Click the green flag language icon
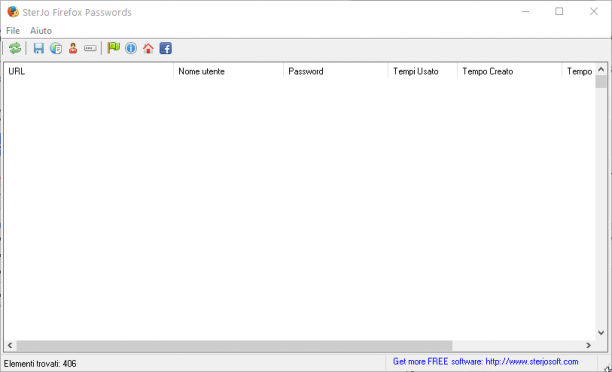Screen dimensions: 612x372 coord(114,48)
